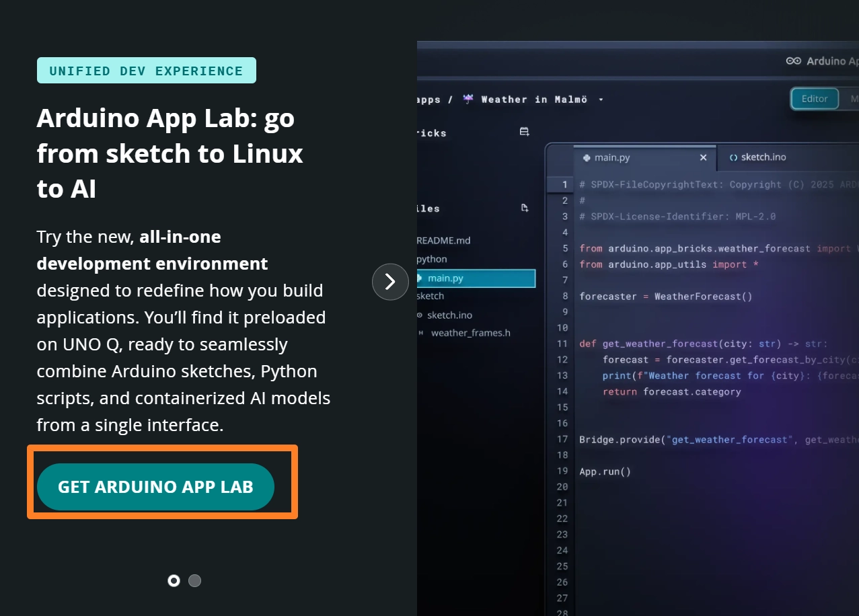Click the SPDX-License-Identifier comment line

677,217
